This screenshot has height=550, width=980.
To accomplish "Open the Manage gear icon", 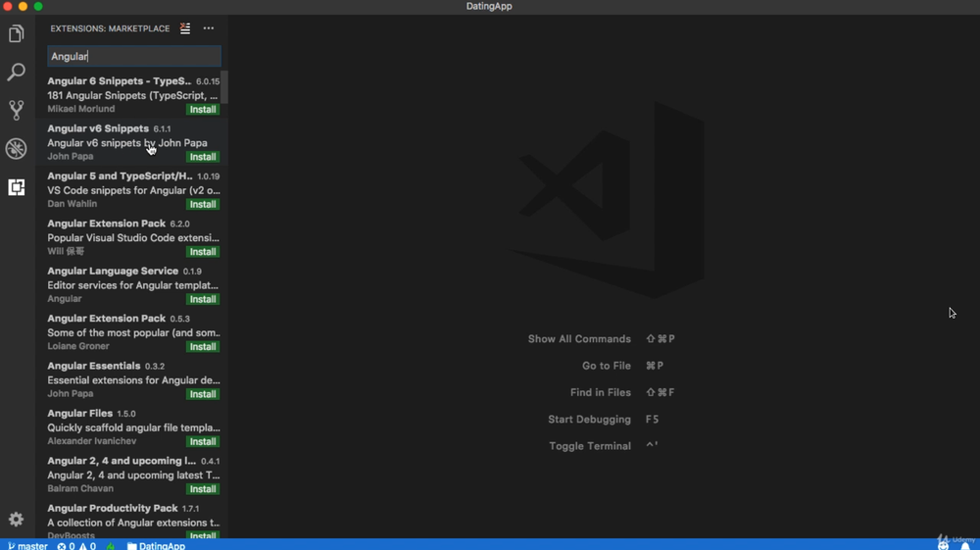I will (x=17, y=519).
